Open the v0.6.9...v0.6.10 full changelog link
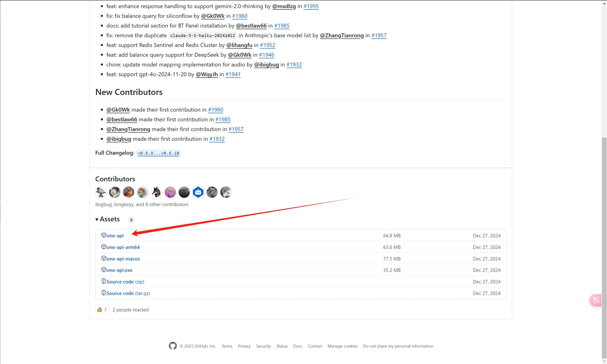Screen dimensions: 607x364 tap(158, 153)
